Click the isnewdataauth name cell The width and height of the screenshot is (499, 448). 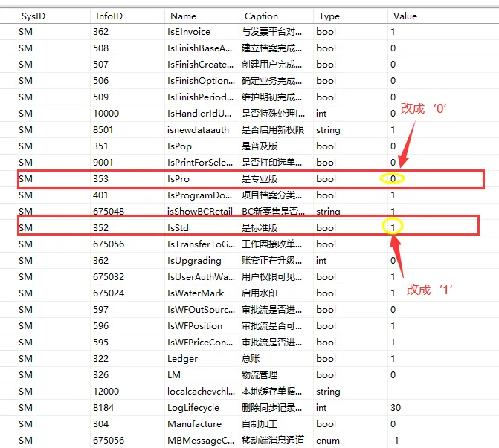199,130
